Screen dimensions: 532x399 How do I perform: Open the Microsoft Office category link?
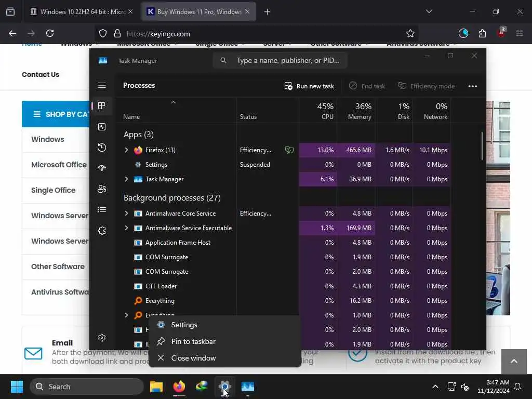(59, 165)
